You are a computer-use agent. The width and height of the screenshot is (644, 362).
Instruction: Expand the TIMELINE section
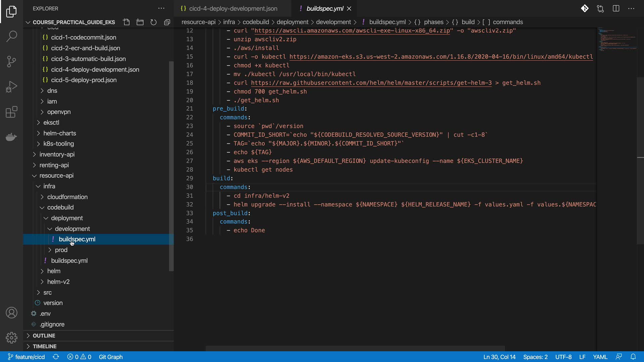45,346
